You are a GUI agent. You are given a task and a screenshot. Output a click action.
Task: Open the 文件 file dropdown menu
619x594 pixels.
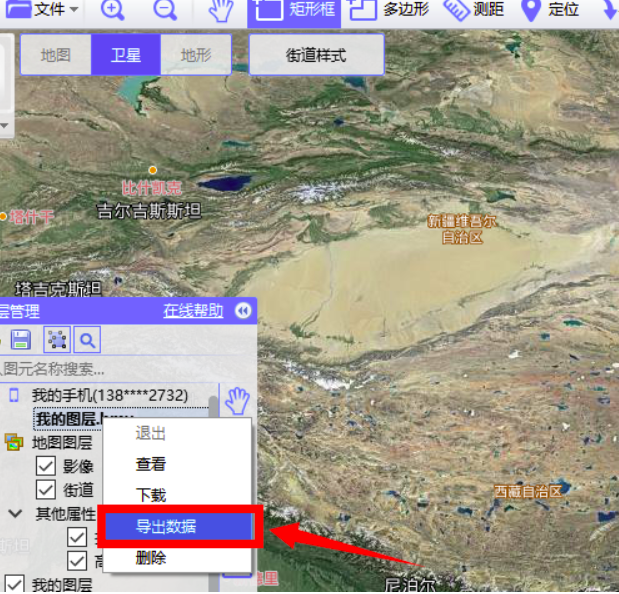42,9
